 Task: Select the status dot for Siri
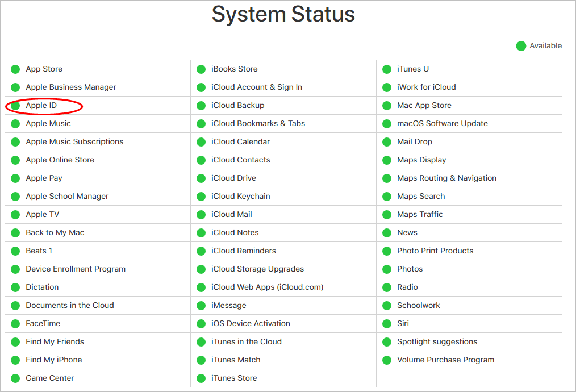(387, 324)
